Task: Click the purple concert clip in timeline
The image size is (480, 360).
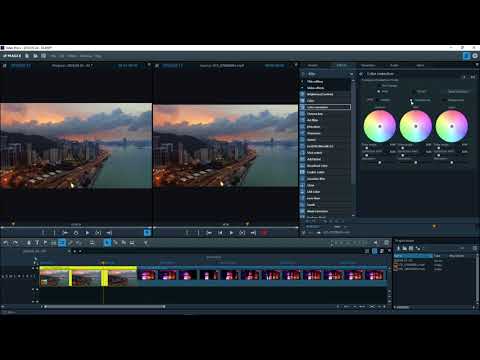Action: tap(263, 276)
